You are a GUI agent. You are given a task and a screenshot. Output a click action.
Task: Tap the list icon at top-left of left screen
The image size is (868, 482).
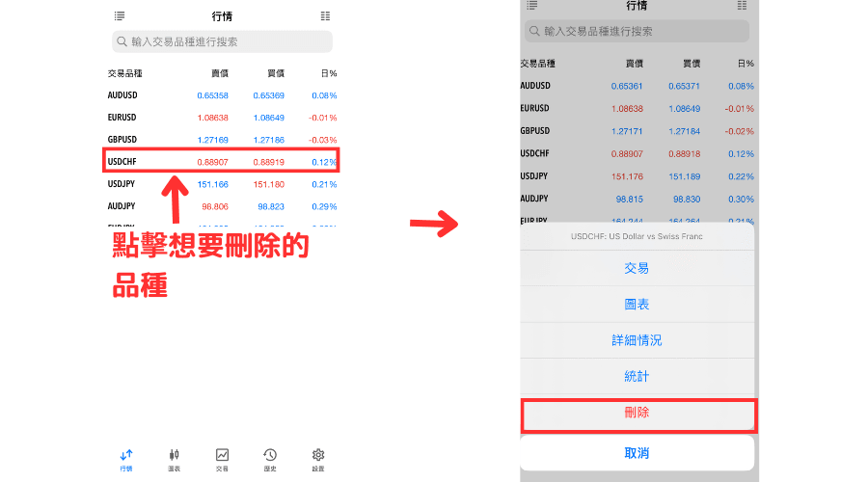pos(120,16)
